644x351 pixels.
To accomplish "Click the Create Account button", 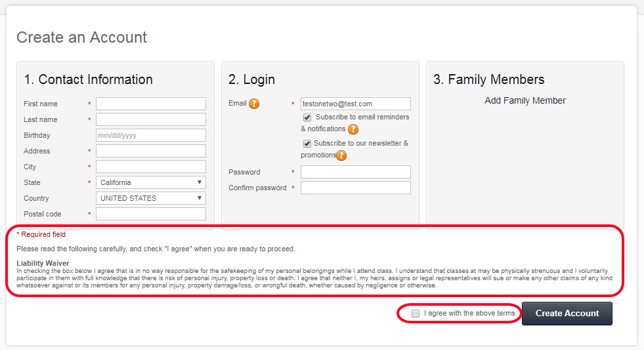I will [567, 314].
